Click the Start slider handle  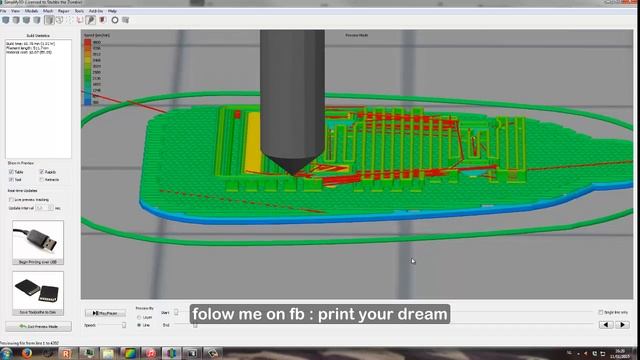tap(176, 312)
